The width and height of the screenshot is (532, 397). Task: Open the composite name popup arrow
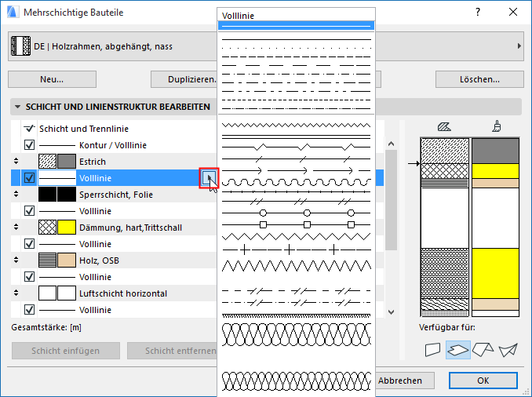[x=519, y=46]
